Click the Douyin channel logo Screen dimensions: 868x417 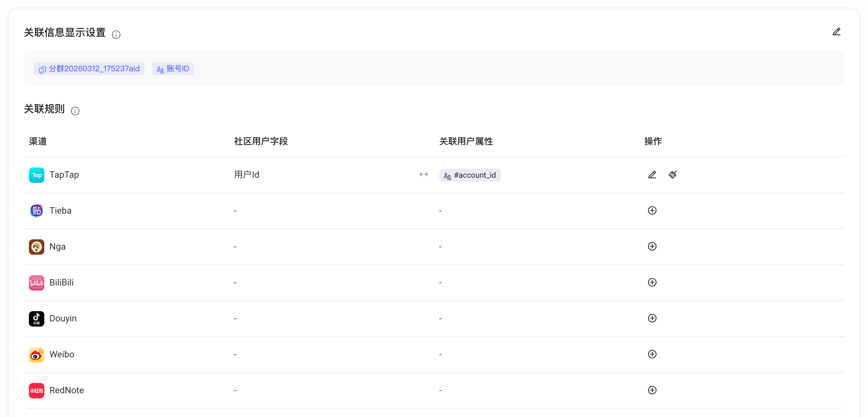tap(36, 319)
